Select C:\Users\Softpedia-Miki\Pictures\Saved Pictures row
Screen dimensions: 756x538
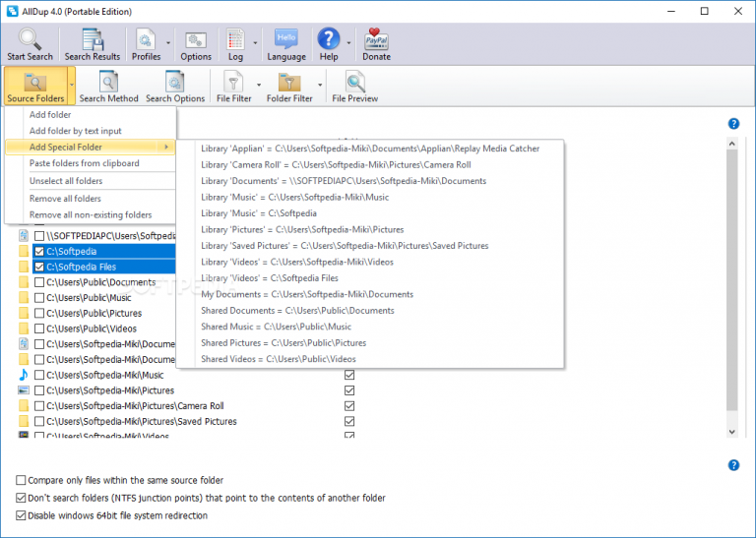point(142,421)
